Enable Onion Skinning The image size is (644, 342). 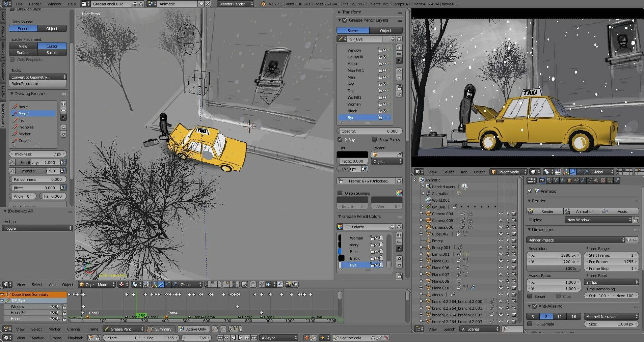tap(340, 193)
